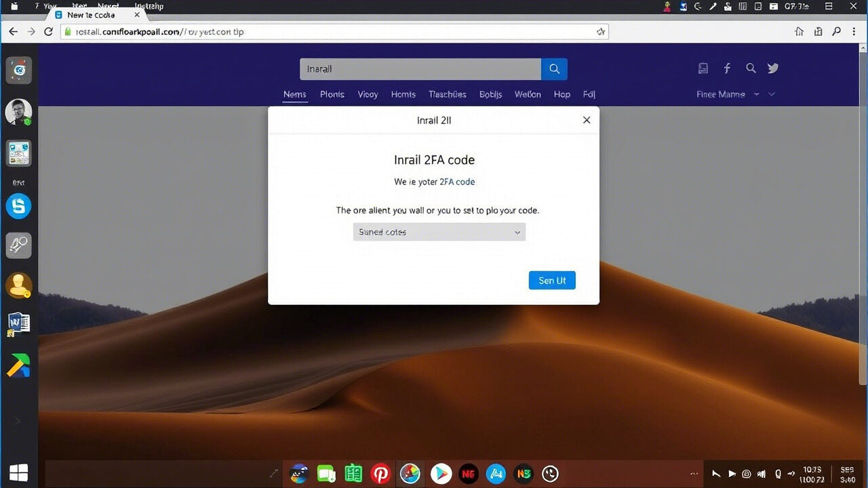
Task: Launch Google Play Store from the taskbar
Action: (x=441, y=473)
